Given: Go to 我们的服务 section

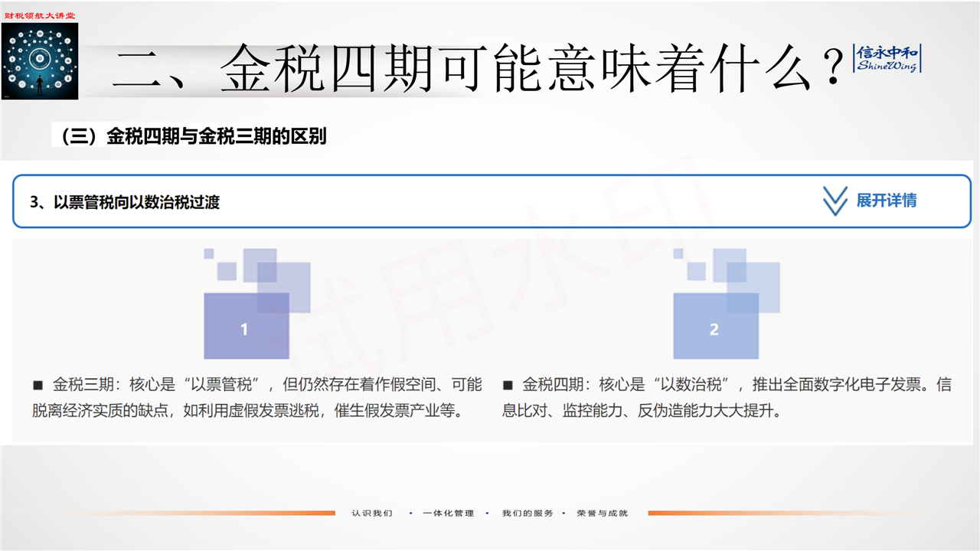Looking at the screenshot, I should [528, 513].
